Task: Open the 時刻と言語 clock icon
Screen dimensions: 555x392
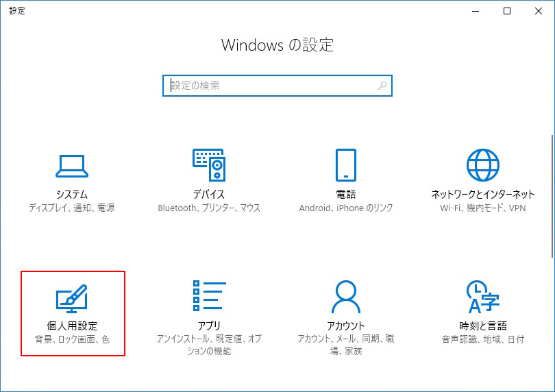Action: tap(483, 297)
